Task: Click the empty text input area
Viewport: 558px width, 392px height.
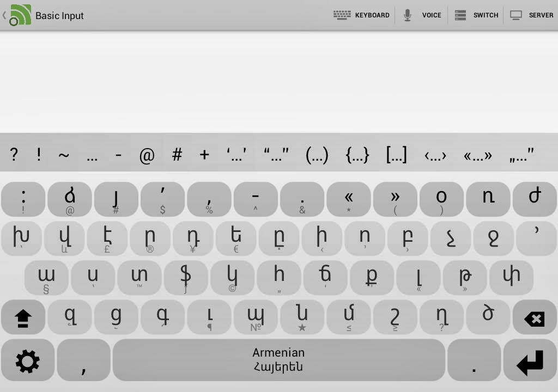Action: [x=279, y=82]
